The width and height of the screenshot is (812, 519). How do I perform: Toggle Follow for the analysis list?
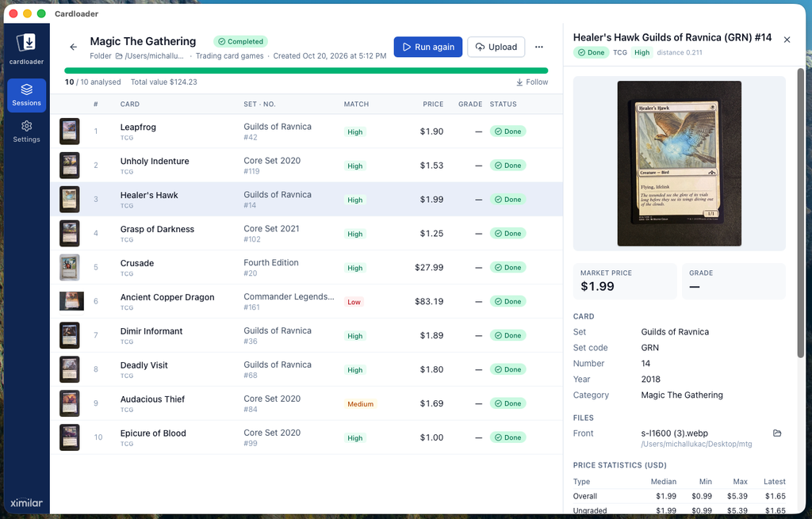(x=532, y=82)
